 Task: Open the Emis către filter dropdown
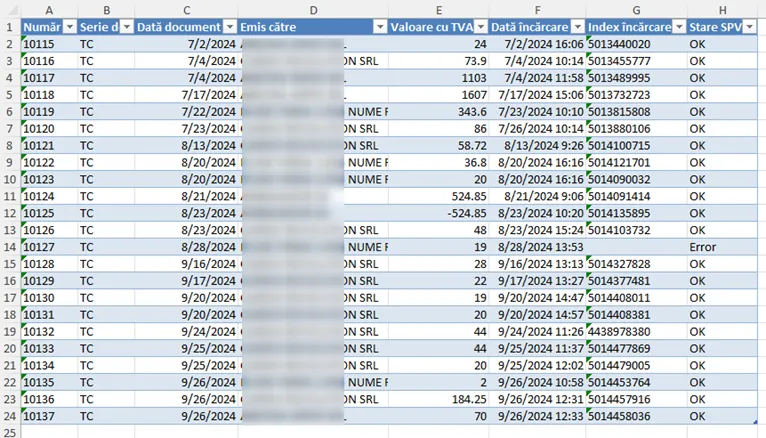[x=380, y=27]
